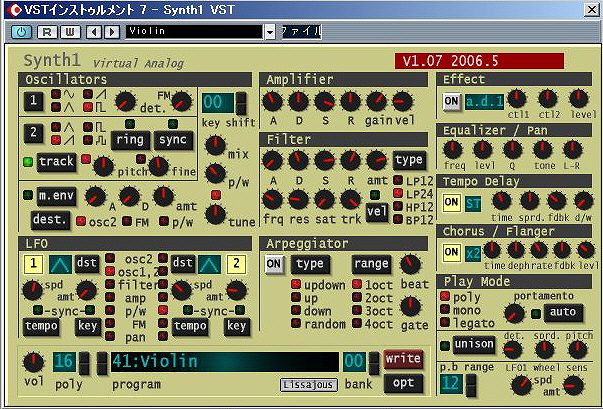Select oscillator 2 square waveform
603x409 pixels.
point(88,127)
